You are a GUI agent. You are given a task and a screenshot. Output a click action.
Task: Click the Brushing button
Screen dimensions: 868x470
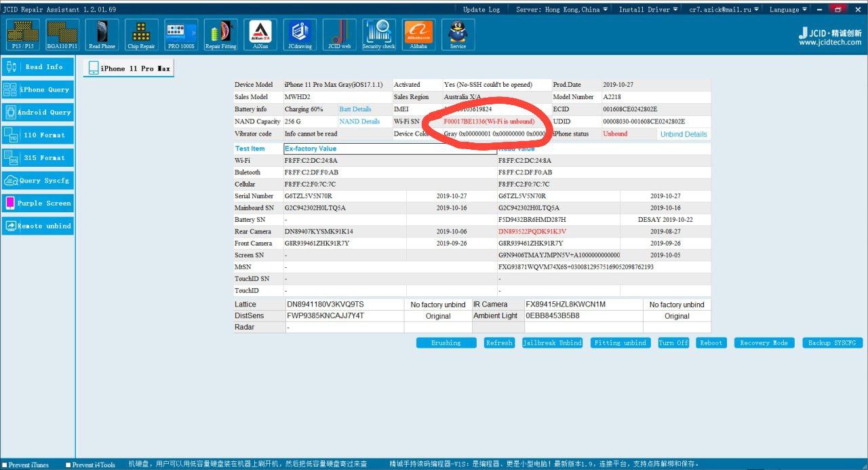pos(446,343)
